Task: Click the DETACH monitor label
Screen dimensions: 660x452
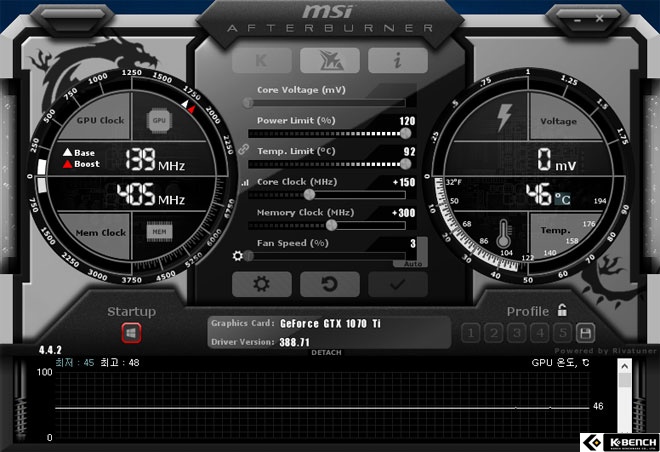Action: click(x=326, y=353)
